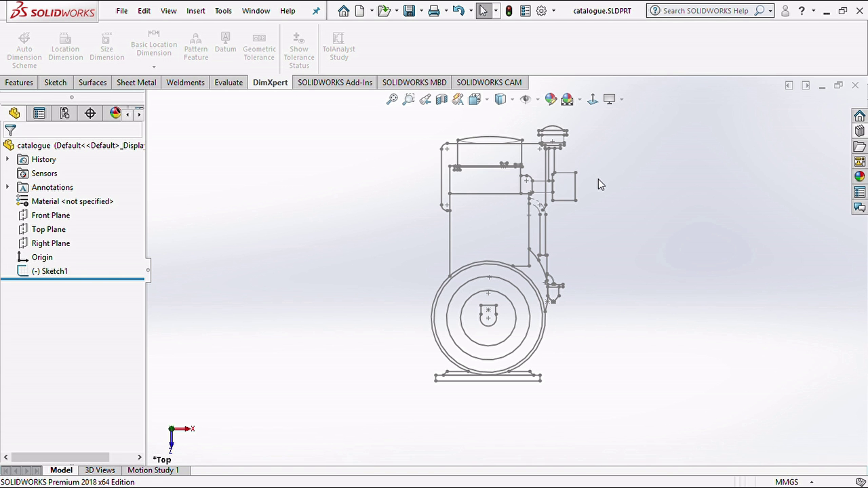Screen dimensions: 868x488
Task: Switch to the SOLIDWORKS CAM tab
Action: pyautogui.click(x=489, y=83)
